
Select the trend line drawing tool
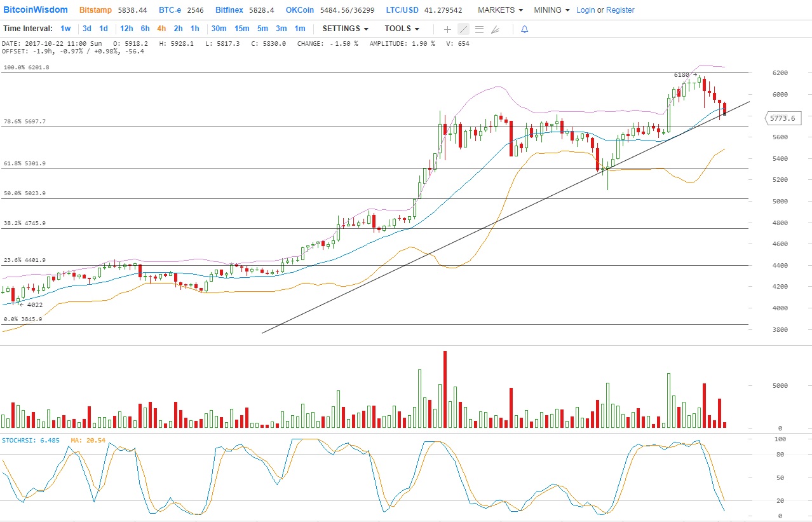coord(463,29)
